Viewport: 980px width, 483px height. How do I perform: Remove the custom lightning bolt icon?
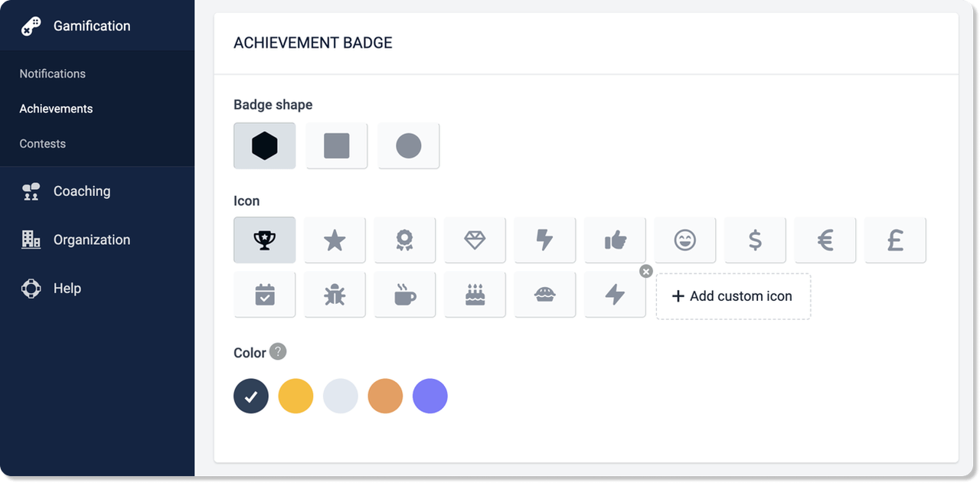[646, 271]
